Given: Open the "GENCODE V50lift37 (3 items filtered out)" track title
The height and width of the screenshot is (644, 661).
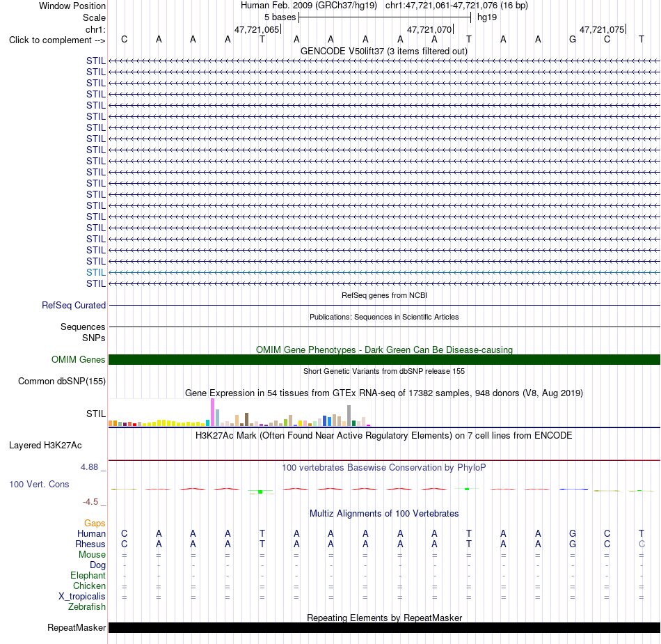Looking at the screenshot, I should (384, 51).
